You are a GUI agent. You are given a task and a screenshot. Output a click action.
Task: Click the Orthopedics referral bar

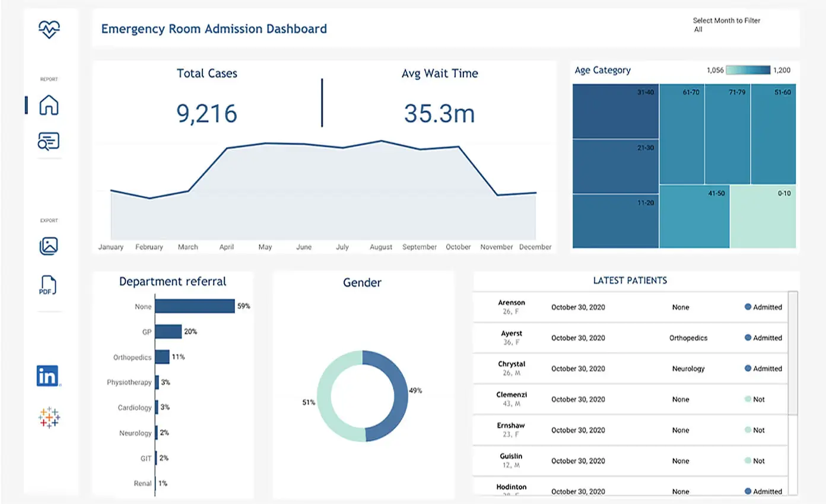click(163, 357)
